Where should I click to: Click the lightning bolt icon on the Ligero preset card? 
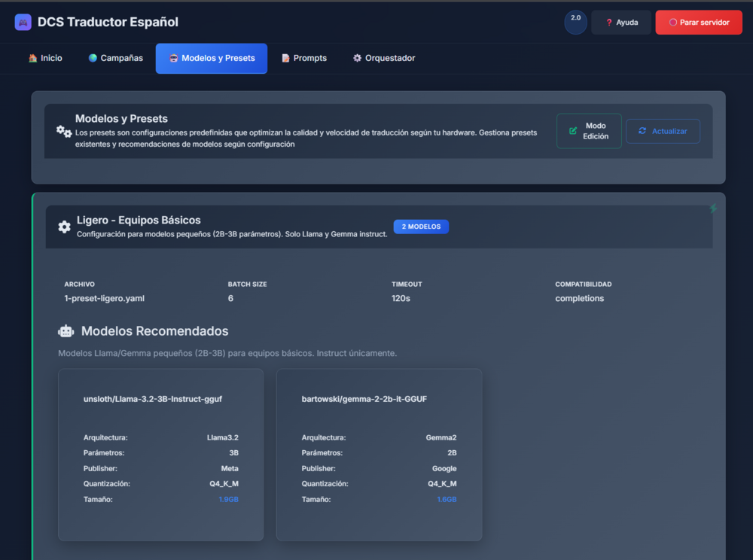point(713,208)
